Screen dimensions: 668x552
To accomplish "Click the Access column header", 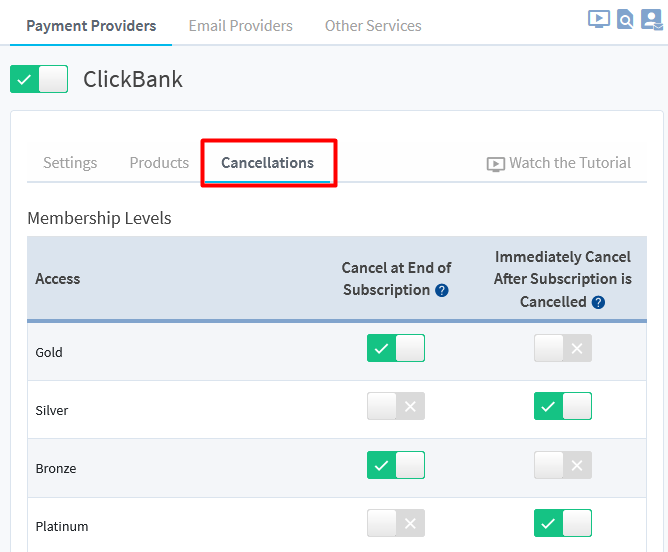I will point(58,279).
